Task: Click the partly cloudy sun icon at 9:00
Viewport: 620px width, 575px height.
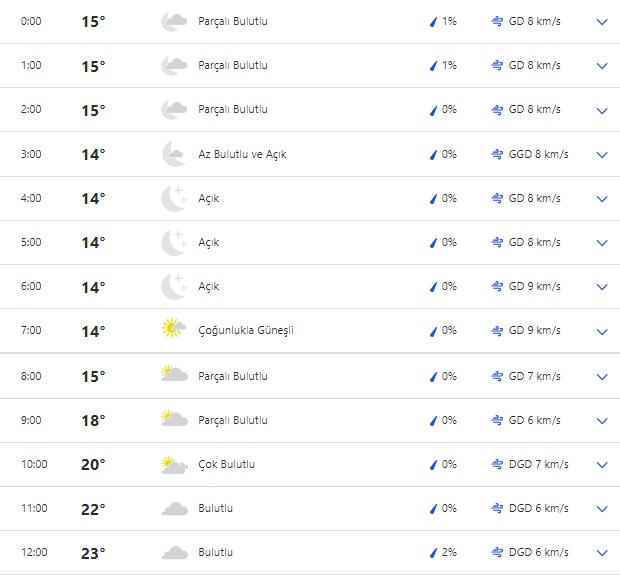Action: (174, 420)
